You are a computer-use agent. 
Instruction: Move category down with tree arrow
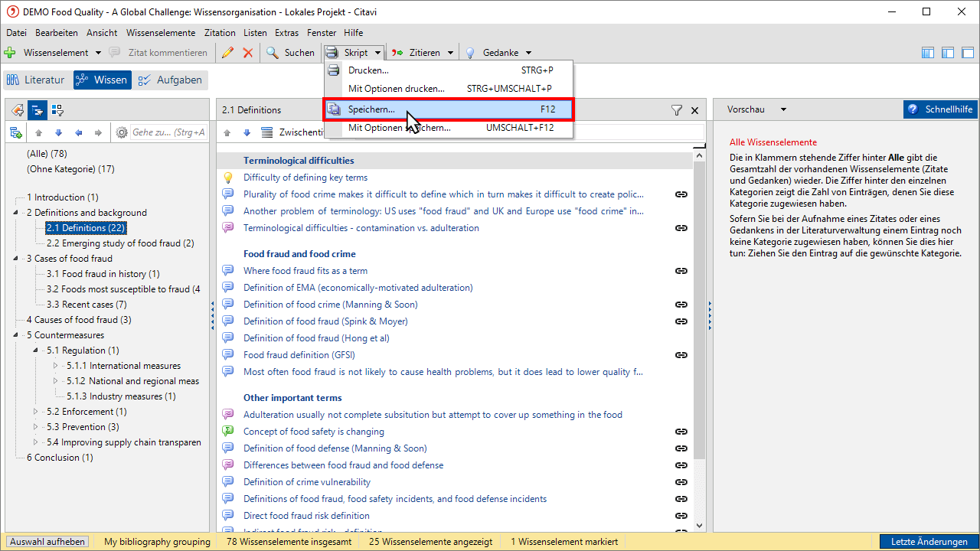pos(58,132)
